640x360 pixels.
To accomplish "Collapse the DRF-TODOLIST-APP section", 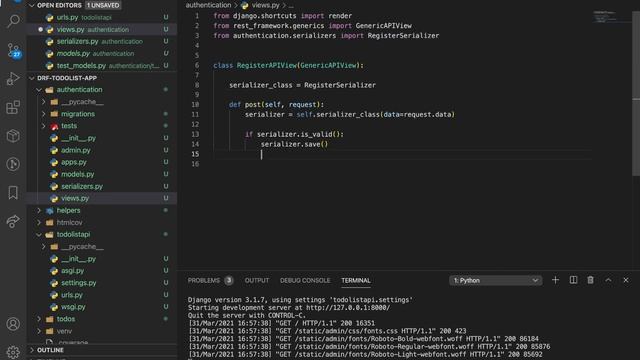I will (x=31, y=78).
